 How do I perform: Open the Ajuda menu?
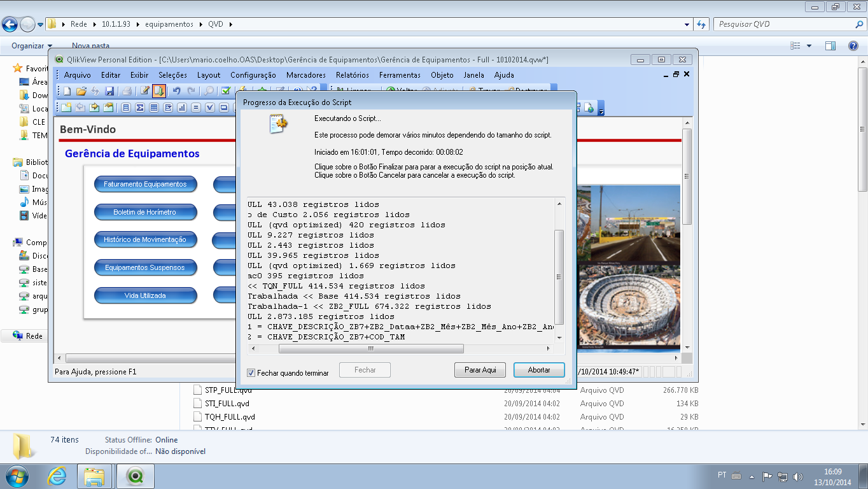click(x=504, y=74)
